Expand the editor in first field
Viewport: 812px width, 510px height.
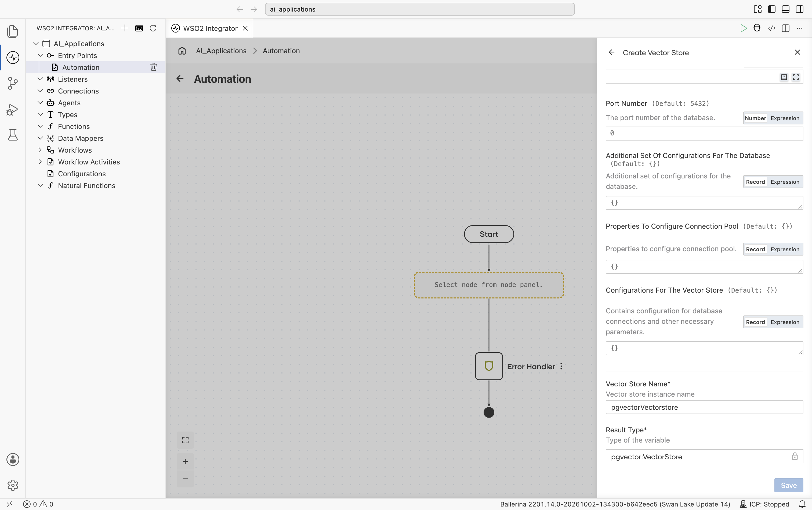796,77
